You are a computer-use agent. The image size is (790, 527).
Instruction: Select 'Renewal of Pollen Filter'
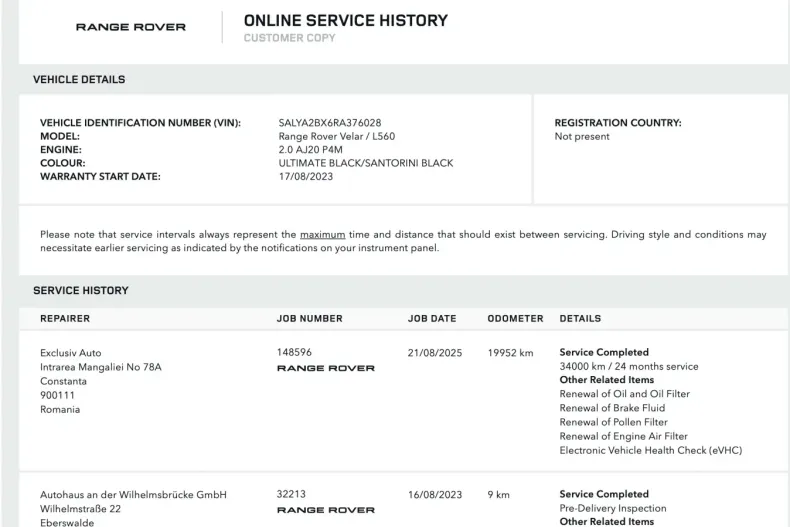click(x=614, y=422)
